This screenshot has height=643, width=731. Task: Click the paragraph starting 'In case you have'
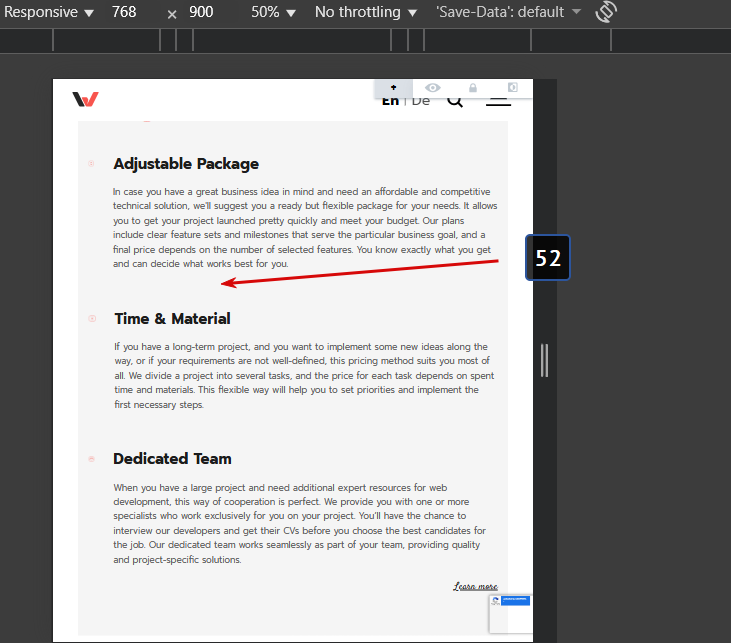tap(305, 228)
